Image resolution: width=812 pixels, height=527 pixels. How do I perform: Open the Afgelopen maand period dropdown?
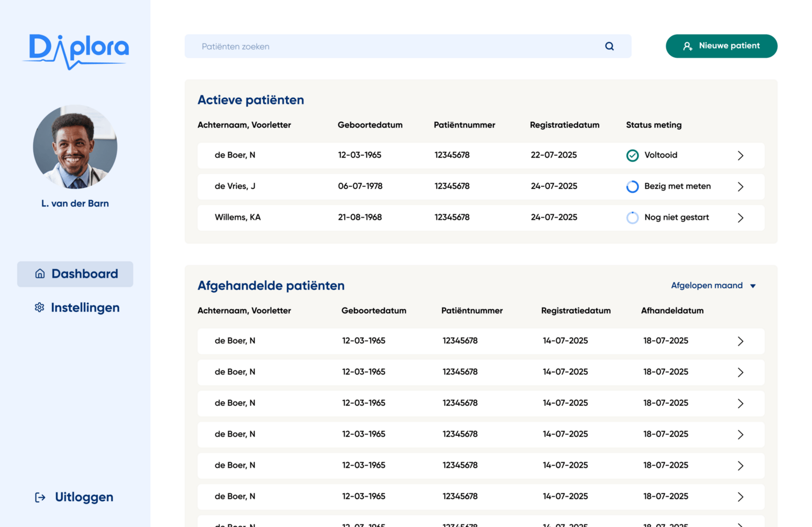click(x=713, y=286)
